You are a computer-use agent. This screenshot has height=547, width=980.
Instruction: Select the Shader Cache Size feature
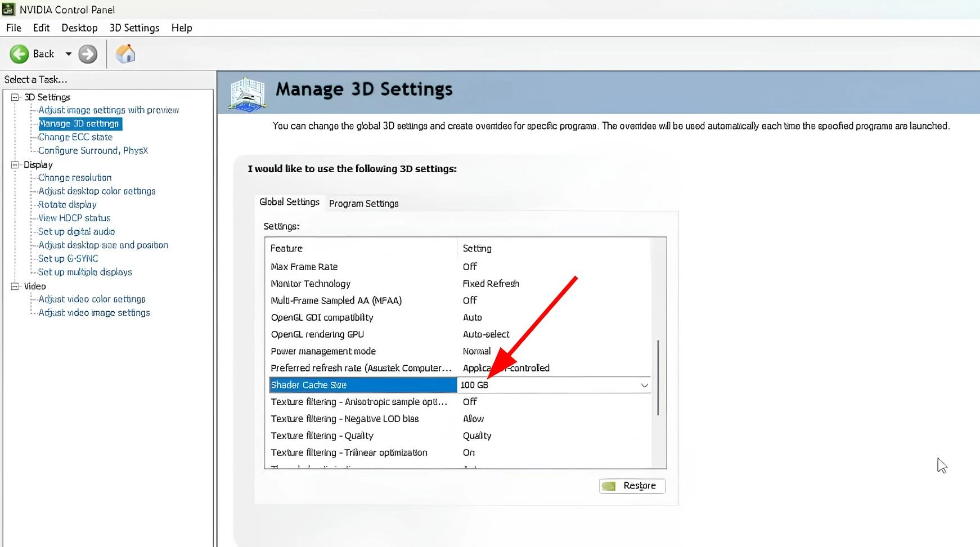363,385
